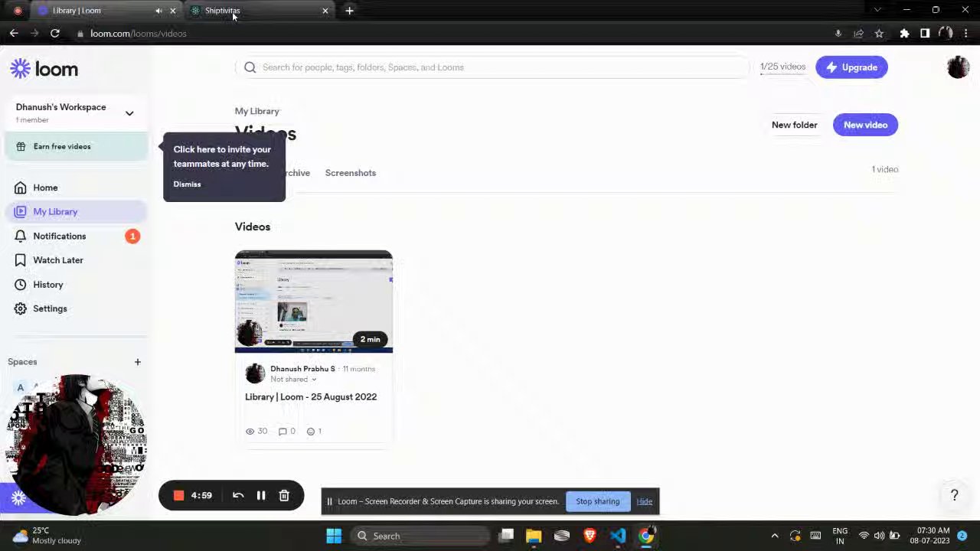Image resolution: width=980 pixels, height=551 pixels.
Task: Open the tab search chevron in title bar
Action: (877, 10)
